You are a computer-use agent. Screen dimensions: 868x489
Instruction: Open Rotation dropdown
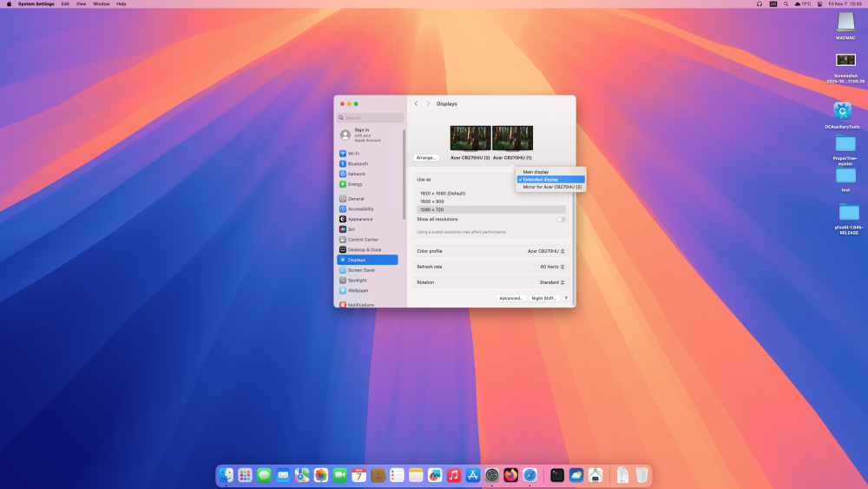[x=552, y=282]
